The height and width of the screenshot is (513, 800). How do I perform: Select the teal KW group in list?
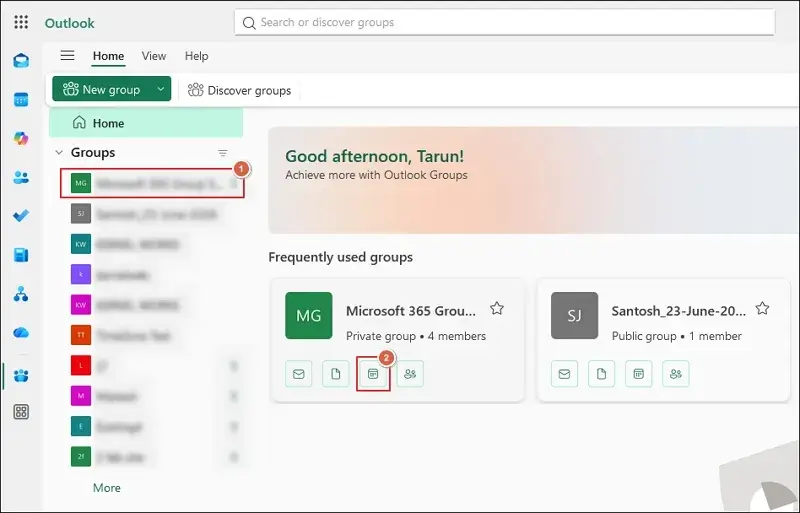tap(152, 244)
